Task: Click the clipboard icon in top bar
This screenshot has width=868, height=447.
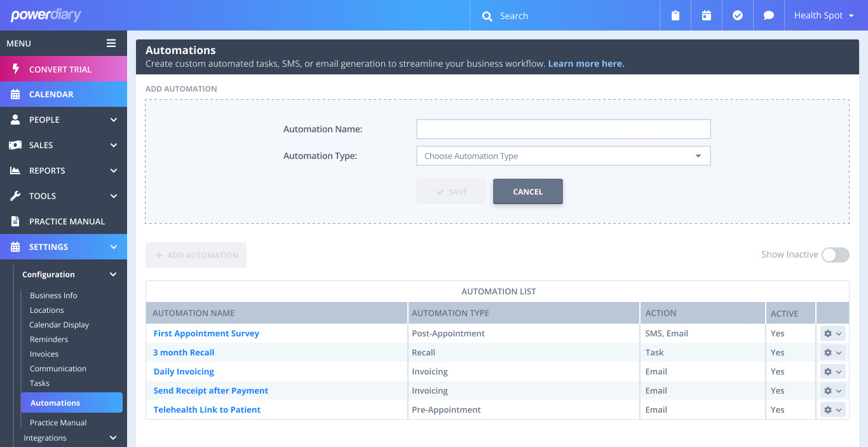Action: [675, 15]
